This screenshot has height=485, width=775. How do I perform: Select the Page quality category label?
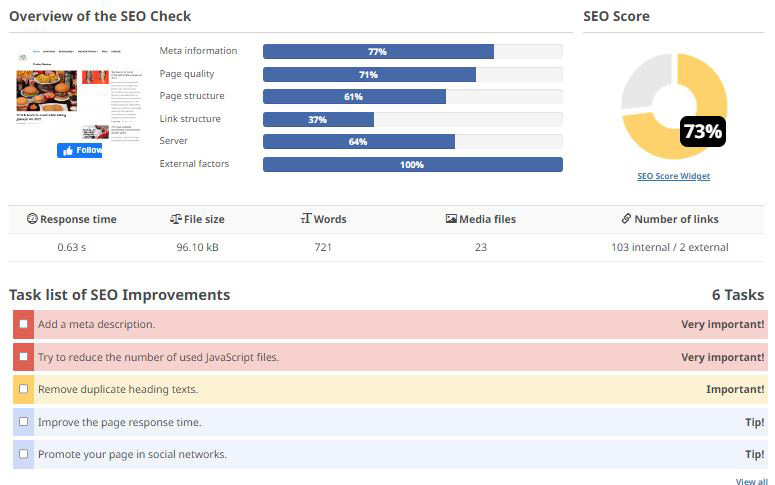[x=187, y=74]
